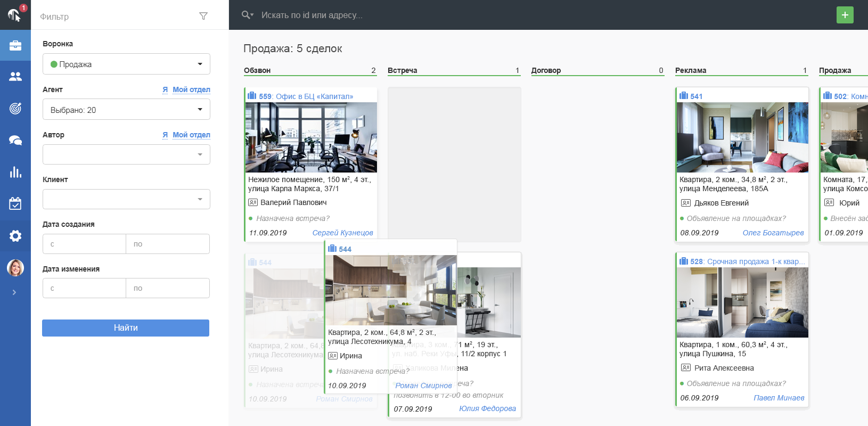The height and width of the screenshot is (426, 868).
Task: Go to the clients people section
Action: 15,77
